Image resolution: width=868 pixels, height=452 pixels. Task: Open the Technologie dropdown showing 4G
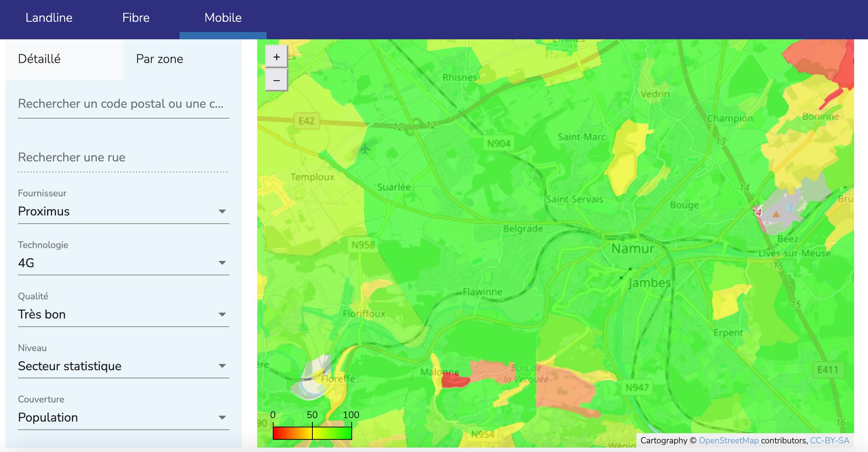[123, 263]
